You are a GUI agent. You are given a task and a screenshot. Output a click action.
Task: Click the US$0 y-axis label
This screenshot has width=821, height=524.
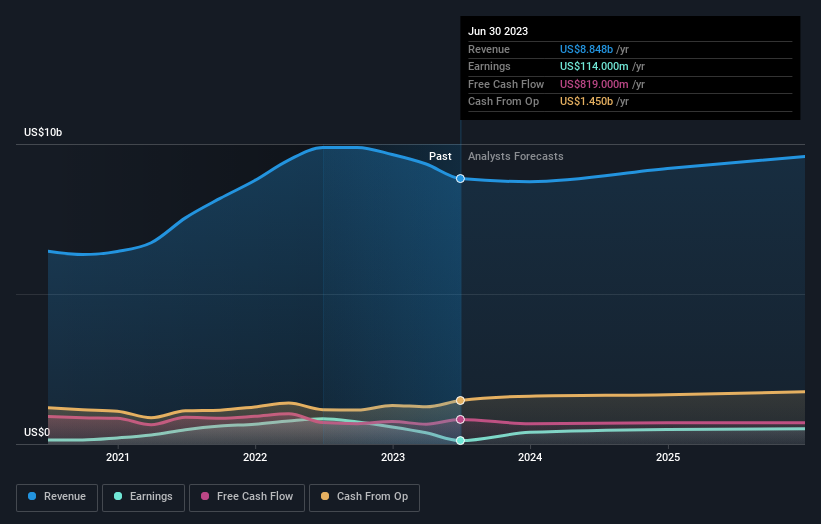(37, 432)
